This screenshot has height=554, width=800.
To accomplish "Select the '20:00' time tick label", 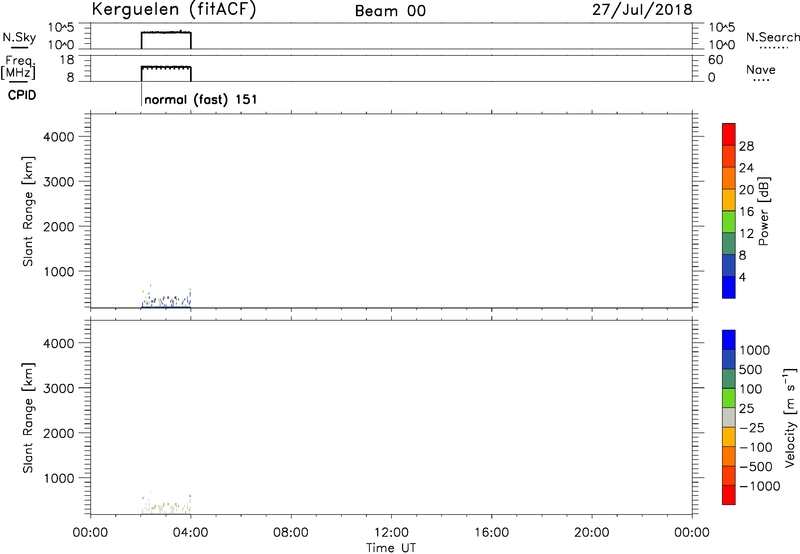I will 591,533.
